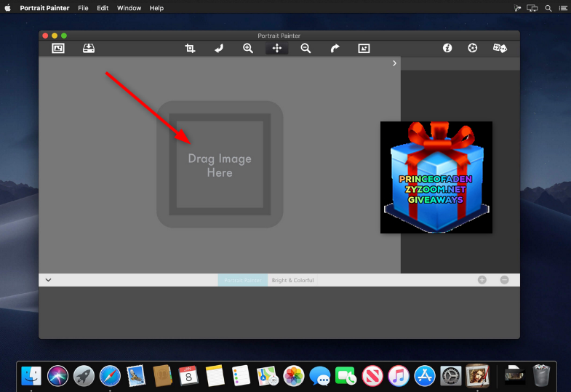Select the move/pan tool
The width and height of the screenshot is (571, 392).
276,48
